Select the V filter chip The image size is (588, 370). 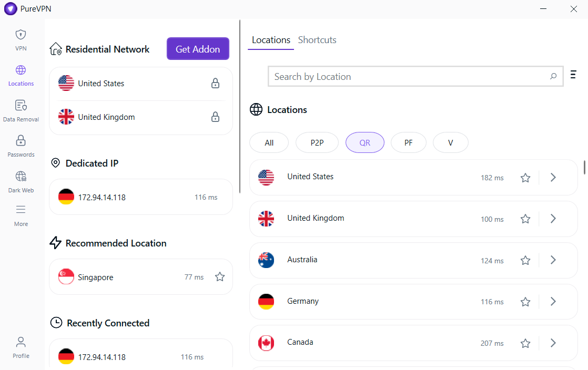click(x=450, y=143)
